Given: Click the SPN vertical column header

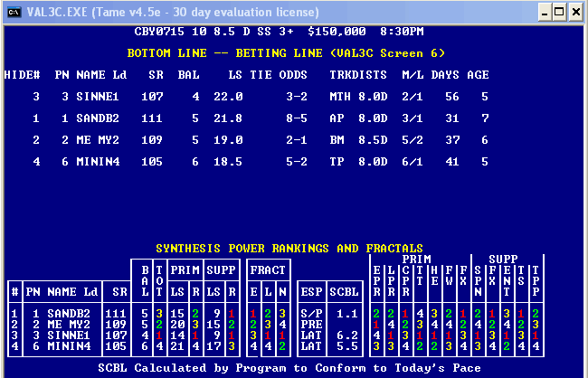Looking at the screenshot, I should (479, 281).
